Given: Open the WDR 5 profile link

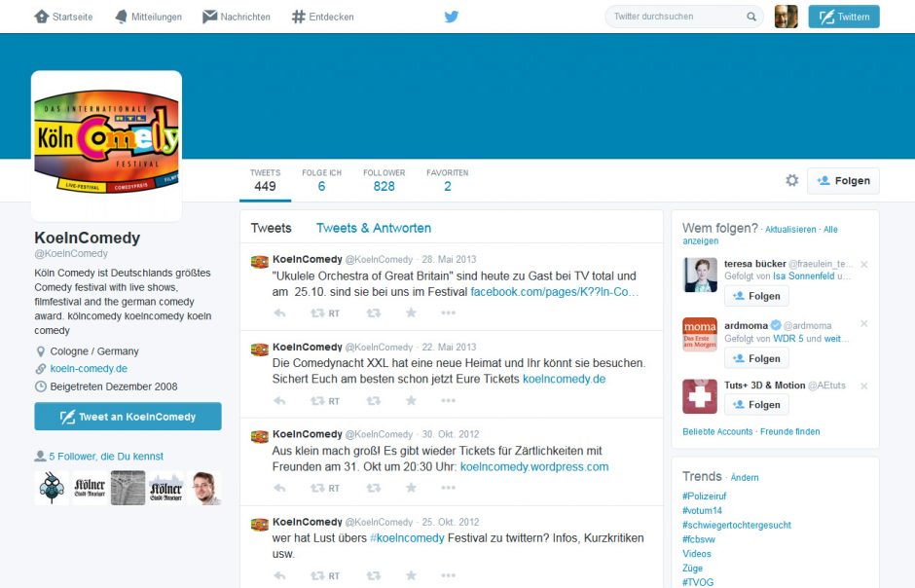Looking at the screenshot, I should 788,339.
